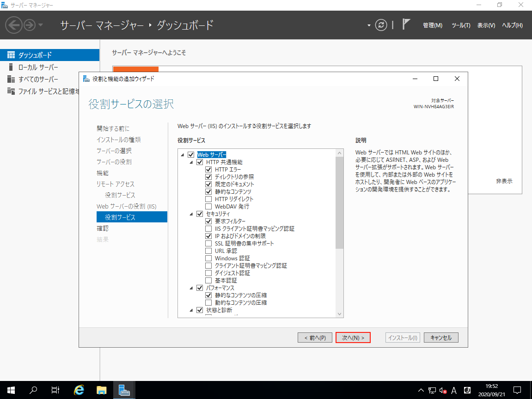Click the role services scrollbar thumb

pos(340,203)
